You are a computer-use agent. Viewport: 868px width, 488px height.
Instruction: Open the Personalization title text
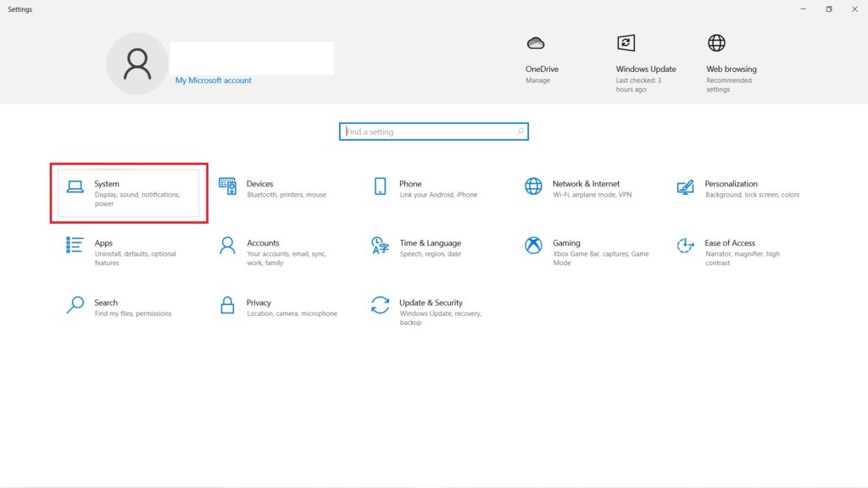(731, 184)
